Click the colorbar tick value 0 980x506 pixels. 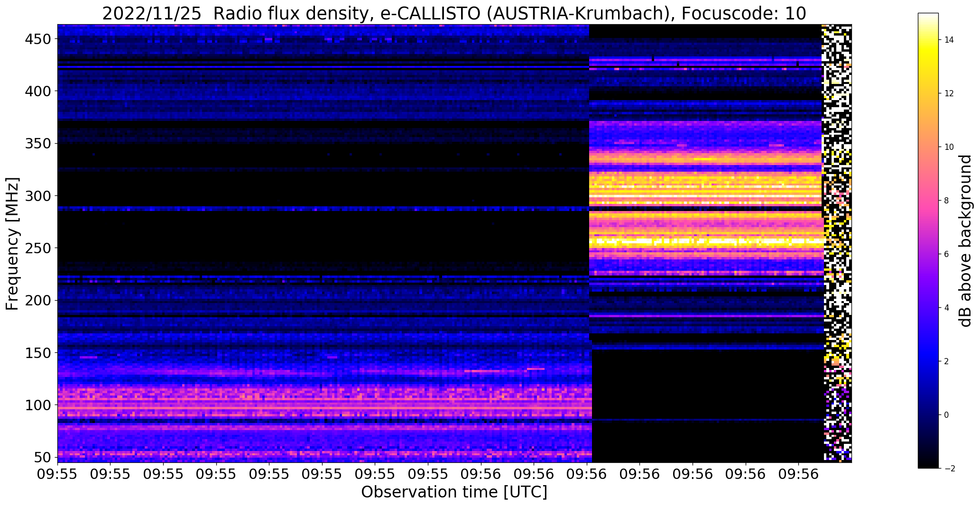947,415
